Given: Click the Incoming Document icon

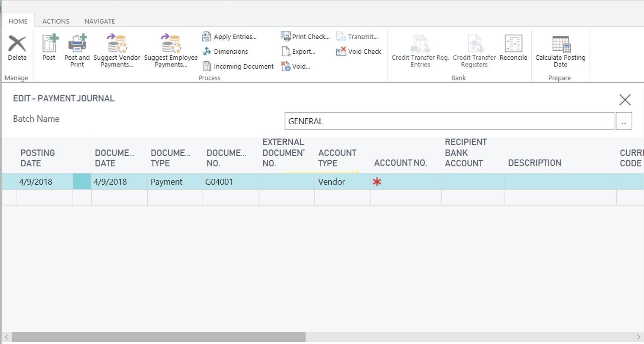Looking at the screenshot, I should 239,66.
